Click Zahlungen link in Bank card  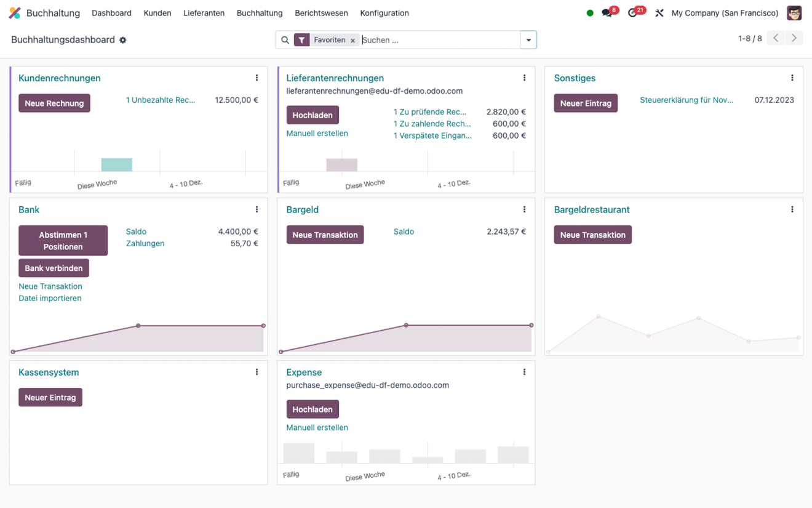pos(145,244)
